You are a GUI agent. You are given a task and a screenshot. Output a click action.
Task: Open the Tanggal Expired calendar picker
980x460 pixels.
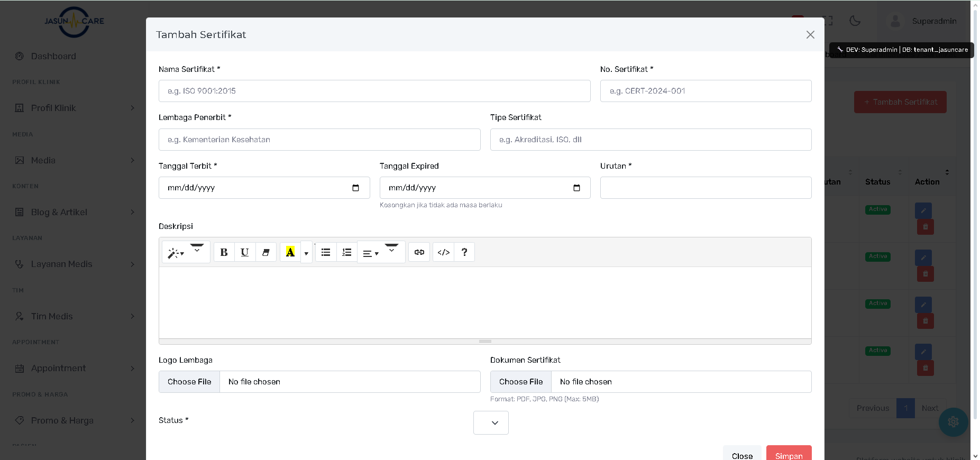coord(576,188)
